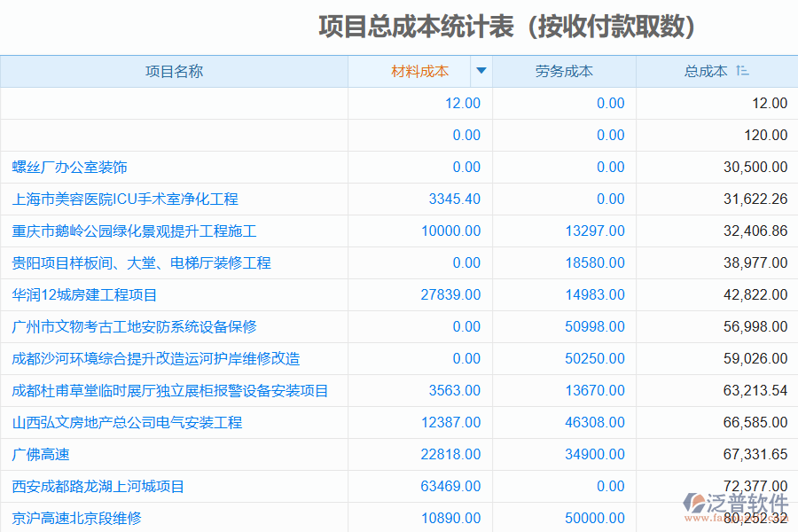Open 成都杜甫草堂临时展厅独立展柜报警设备安装项目
798x532 pixels.
tap(169, 390)
